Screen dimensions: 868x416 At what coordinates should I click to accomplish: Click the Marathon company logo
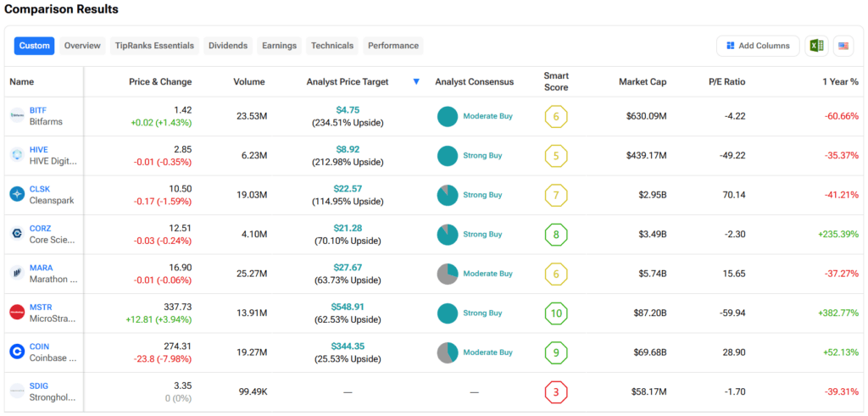pyautogui.click(x=17, y=273)
